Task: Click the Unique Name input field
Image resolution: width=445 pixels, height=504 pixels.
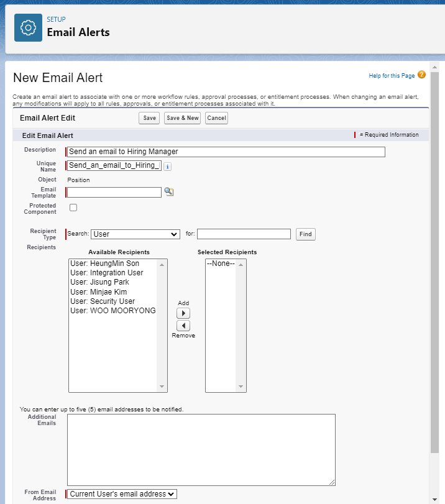Action: click(x=114, y=165)
